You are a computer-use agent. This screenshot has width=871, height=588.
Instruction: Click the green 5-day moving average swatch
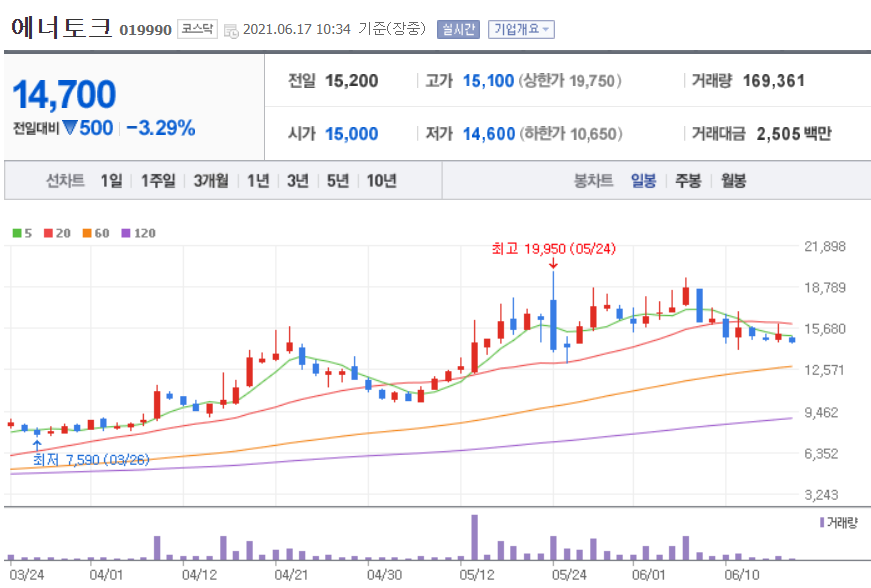click(x=17, y=233)
